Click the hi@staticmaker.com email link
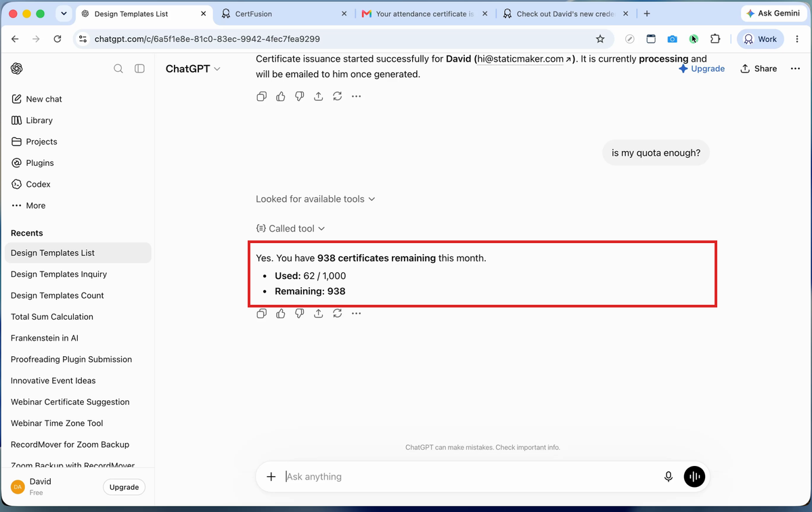The image size is (812, 512). click(x=524, y=59)
